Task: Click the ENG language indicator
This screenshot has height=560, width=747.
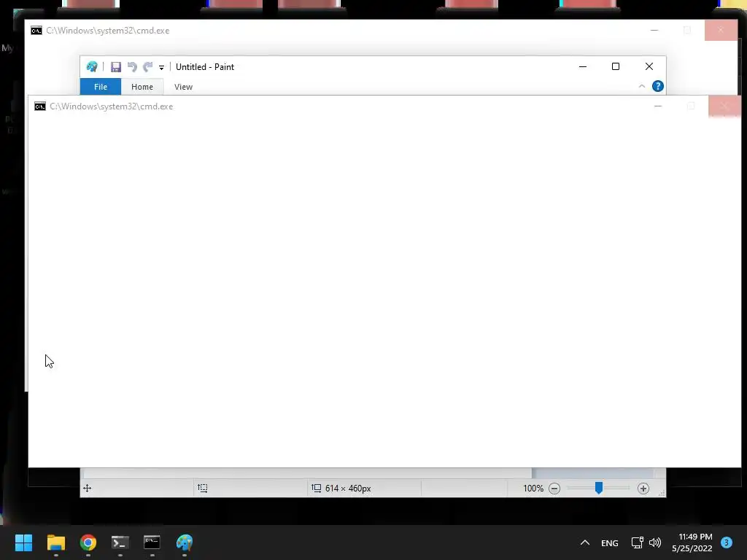Action: [x=610, y=542]
